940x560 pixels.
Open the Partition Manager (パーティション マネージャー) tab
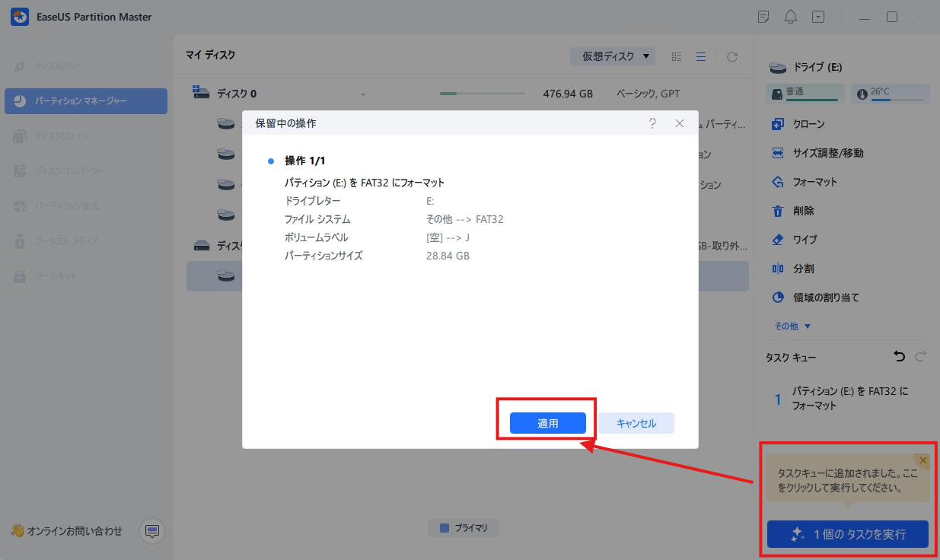click(x=86, y=101)
